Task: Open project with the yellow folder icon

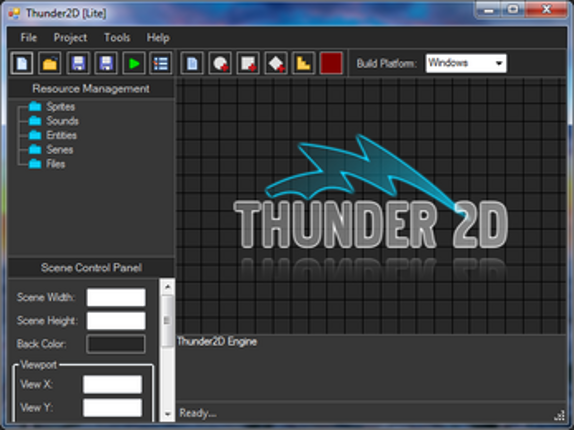Action: point(50,63)
